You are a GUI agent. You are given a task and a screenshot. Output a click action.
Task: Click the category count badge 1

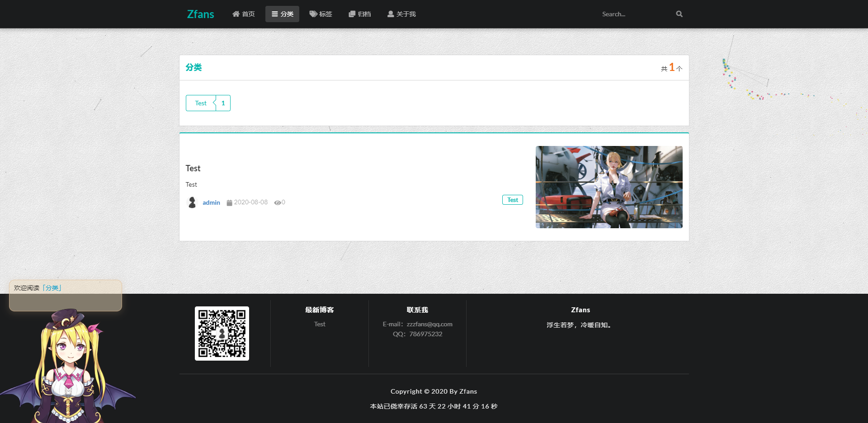(223, 103)
